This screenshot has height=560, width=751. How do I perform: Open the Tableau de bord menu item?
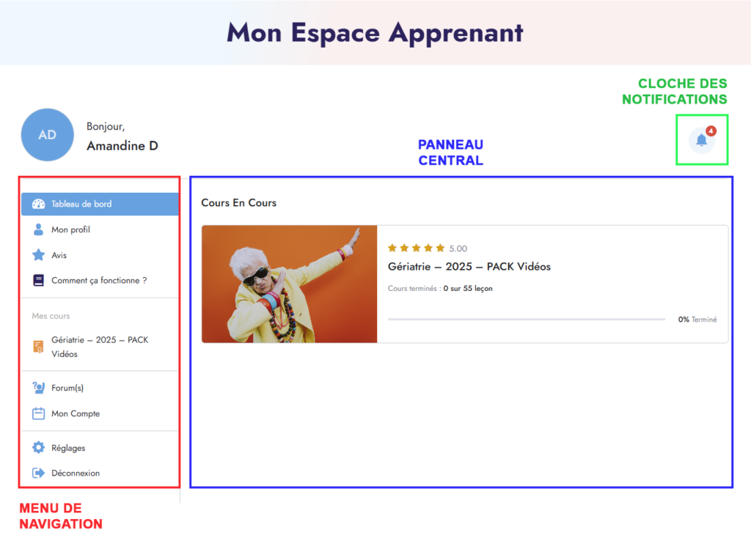(81, 204)
